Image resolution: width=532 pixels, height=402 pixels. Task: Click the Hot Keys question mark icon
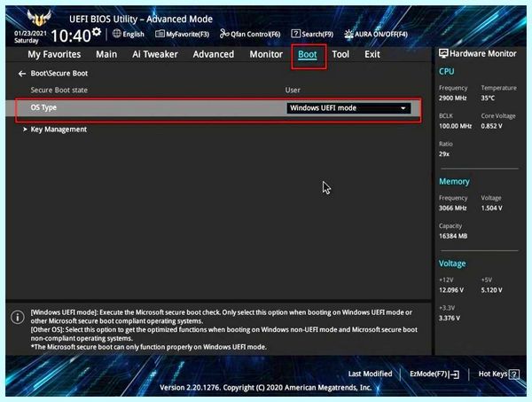(514, 374)
